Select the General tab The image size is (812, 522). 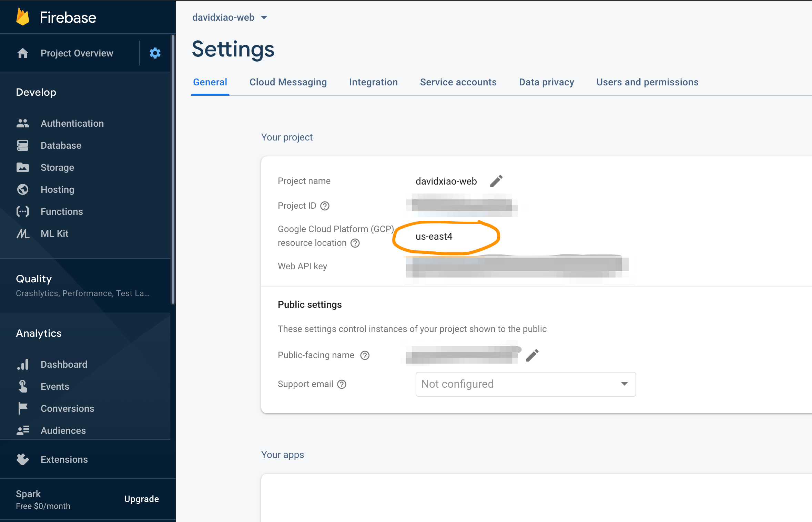[210, 82]
